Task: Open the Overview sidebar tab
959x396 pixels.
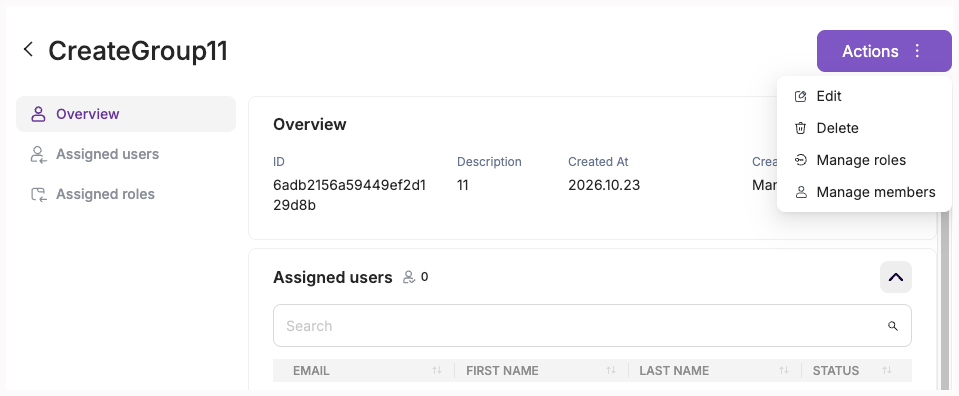Action: pos(126,114)
